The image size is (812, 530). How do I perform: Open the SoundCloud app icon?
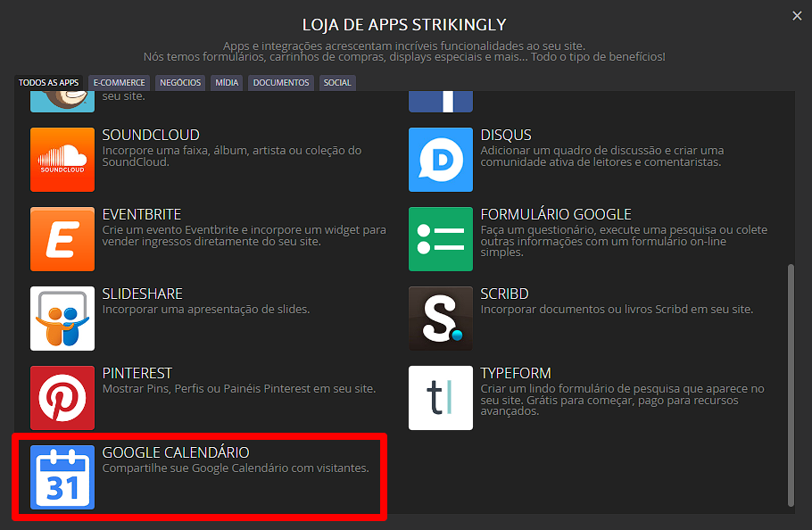(62, 160)
